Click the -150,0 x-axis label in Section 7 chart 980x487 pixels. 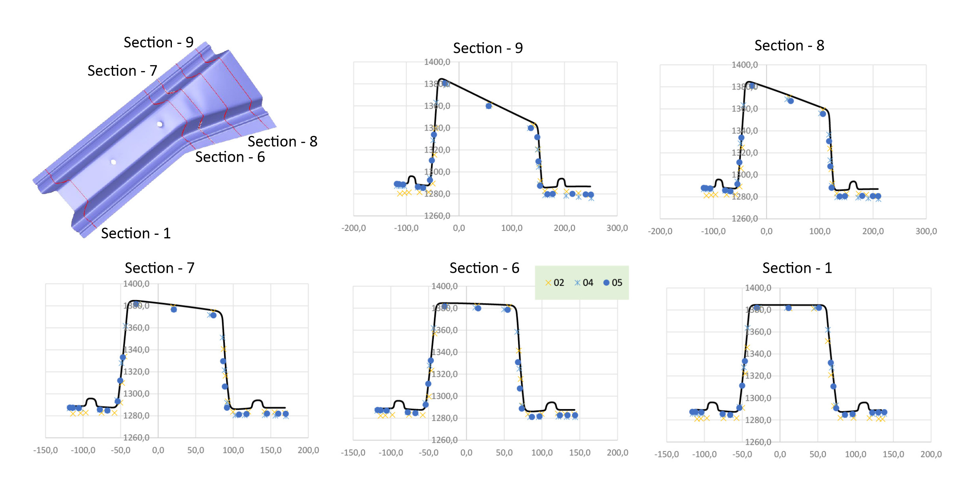coord(45,450)
